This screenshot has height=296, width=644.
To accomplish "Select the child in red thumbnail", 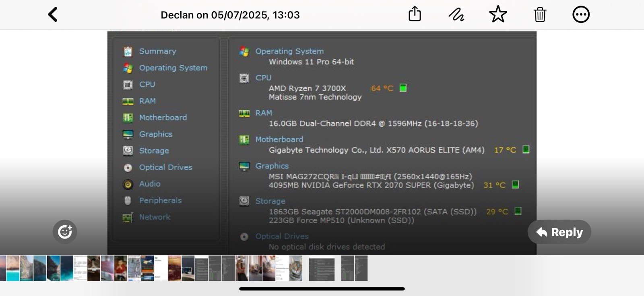I will click(x=121, y=268).
